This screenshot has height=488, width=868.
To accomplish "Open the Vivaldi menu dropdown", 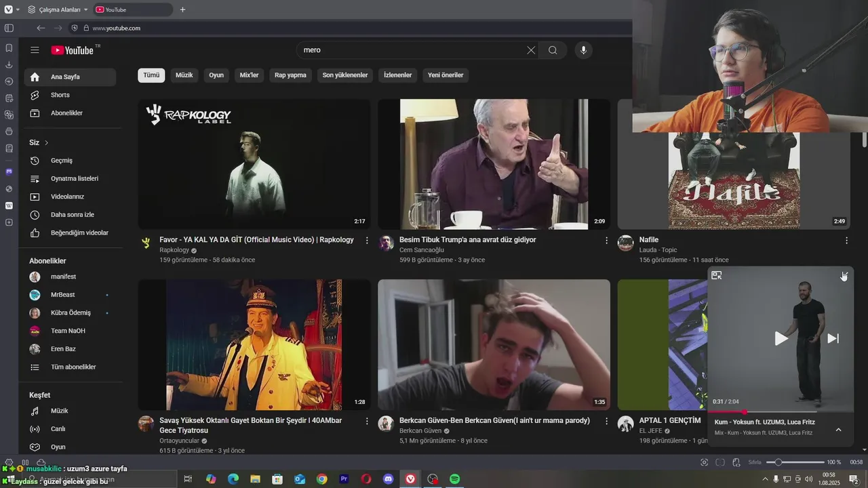I will [x=11, y=9].
